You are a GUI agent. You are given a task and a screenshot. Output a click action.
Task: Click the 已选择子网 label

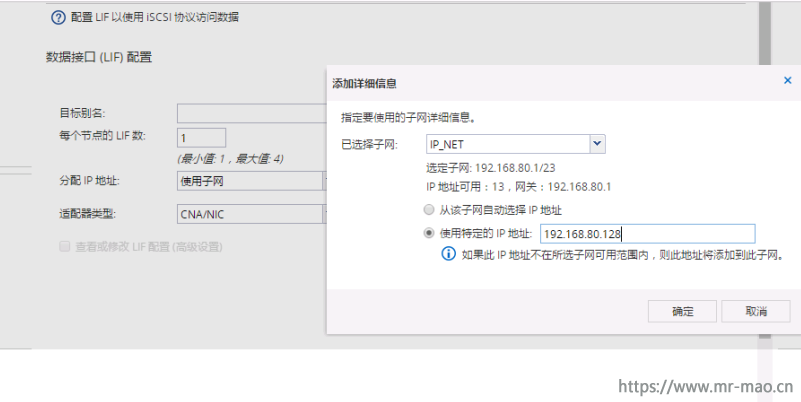click(369, 145)
